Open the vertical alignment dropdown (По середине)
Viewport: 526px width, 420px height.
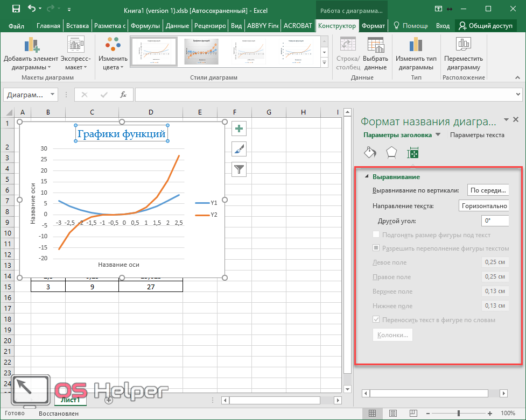point(488,190)
